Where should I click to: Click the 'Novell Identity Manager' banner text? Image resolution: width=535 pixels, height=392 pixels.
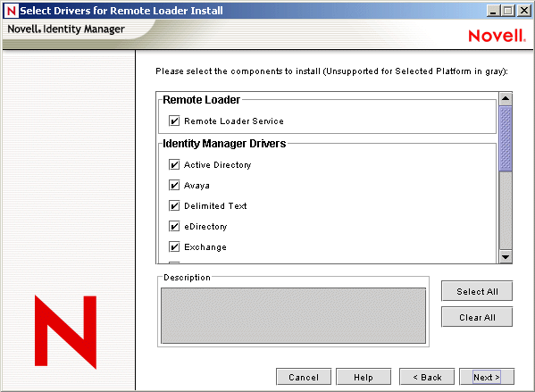tap(66, 29)
